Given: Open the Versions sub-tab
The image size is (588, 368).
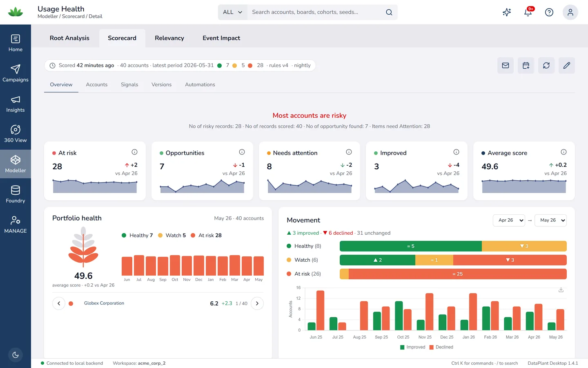Looking at the screenshot, I should click(162, 85).
